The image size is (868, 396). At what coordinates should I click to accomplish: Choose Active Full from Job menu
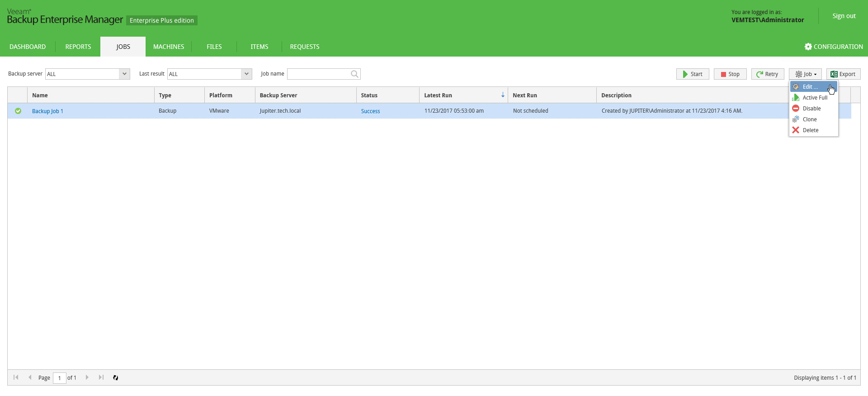814,98
